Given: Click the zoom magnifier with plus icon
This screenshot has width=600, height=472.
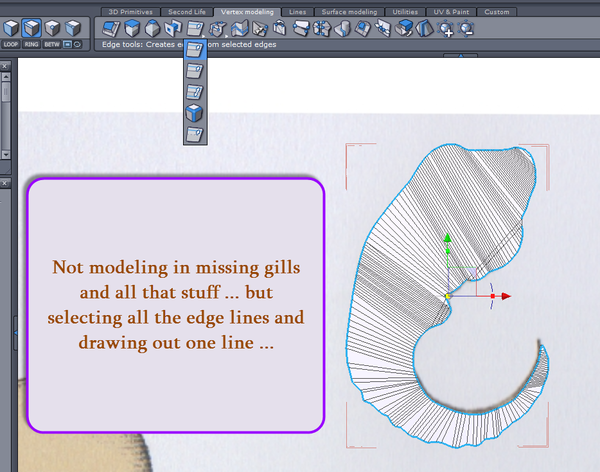Looking at the screenshot, I should 447,29.
